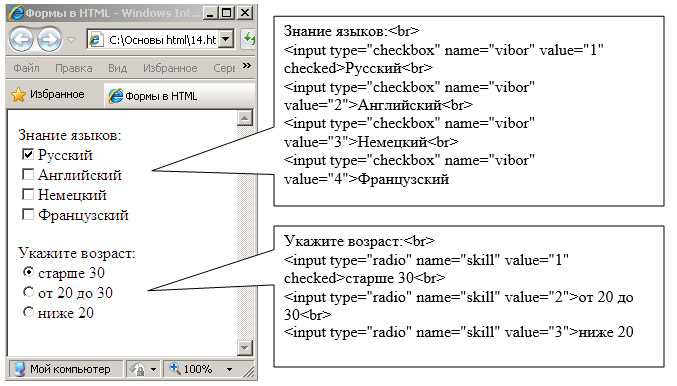Select the ниже 20 radio button
This screenshot has height=386, width=677.
click(x=28, y=312)
